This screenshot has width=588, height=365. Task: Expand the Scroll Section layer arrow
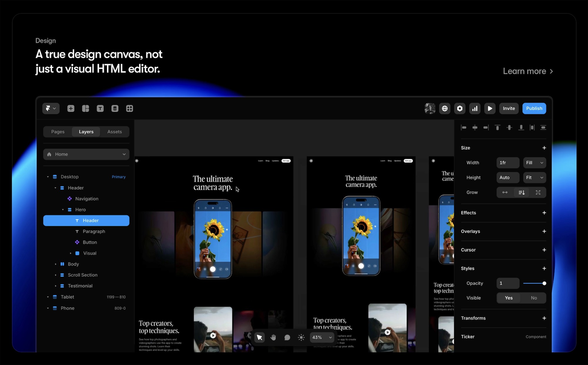[56, 275]
